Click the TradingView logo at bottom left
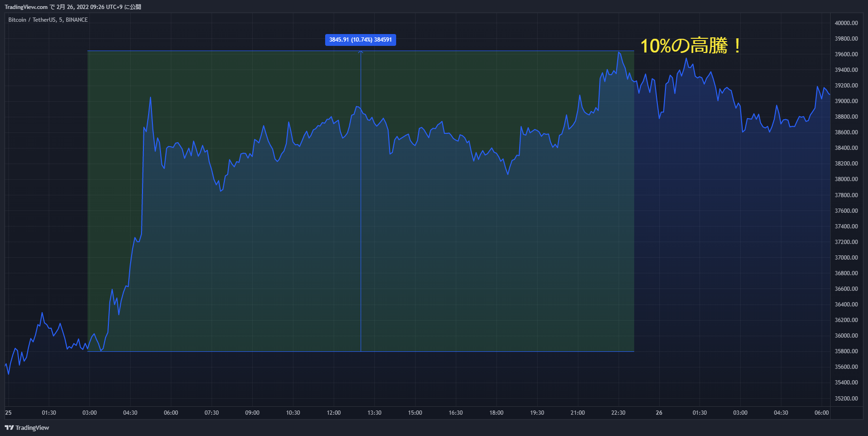Viewport: 868px width, 436px height. (27, 427)
